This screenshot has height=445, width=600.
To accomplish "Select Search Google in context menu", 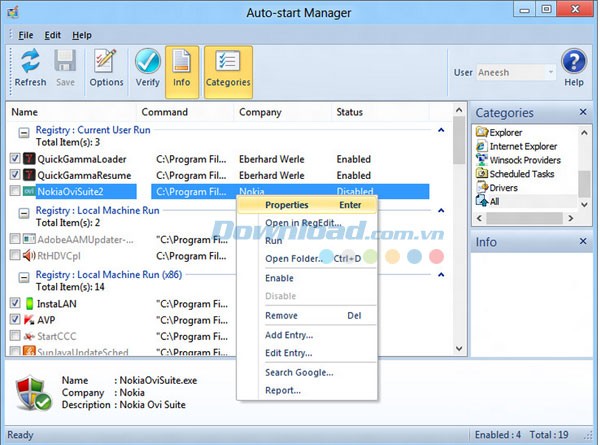I will point(299,372).
